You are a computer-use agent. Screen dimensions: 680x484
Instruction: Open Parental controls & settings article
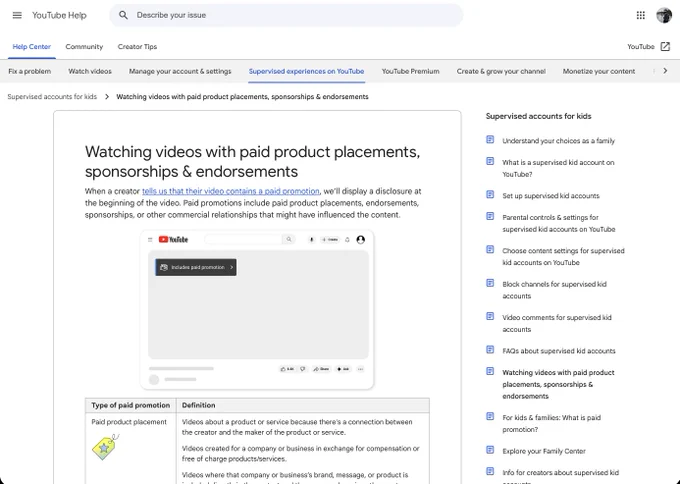559,223
